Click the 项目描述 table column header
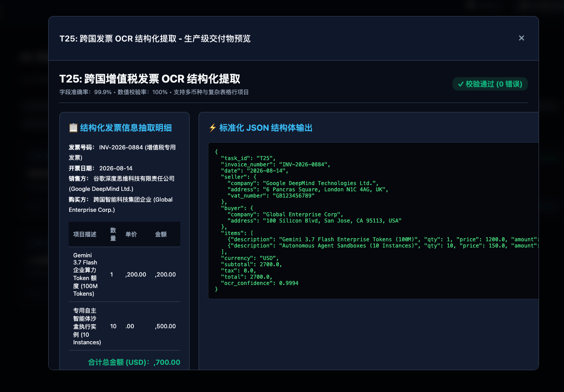 pyautogui.click(x=85, y=234)
